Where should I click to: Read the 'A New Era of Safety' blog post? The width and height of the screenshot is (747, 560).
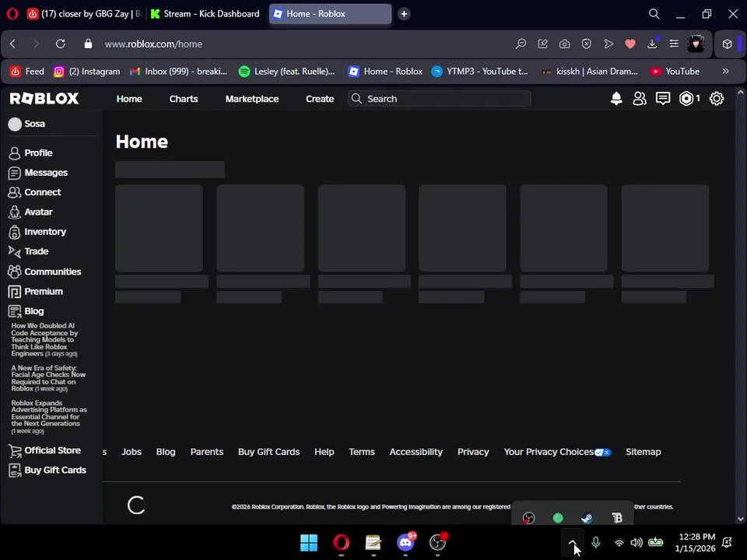(x=48, y=378)
